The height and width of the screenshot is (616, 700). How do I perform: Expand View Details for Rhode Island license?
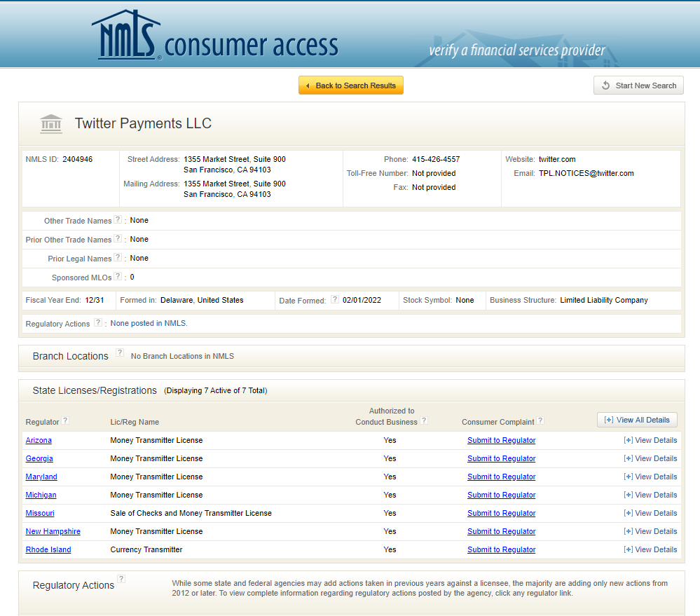(x=650, y=550)
